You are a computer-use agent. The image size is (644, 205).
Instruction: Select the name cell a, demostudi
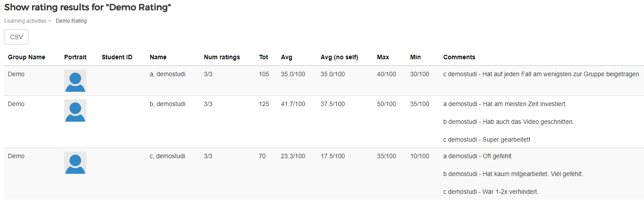tap(168, 74)
